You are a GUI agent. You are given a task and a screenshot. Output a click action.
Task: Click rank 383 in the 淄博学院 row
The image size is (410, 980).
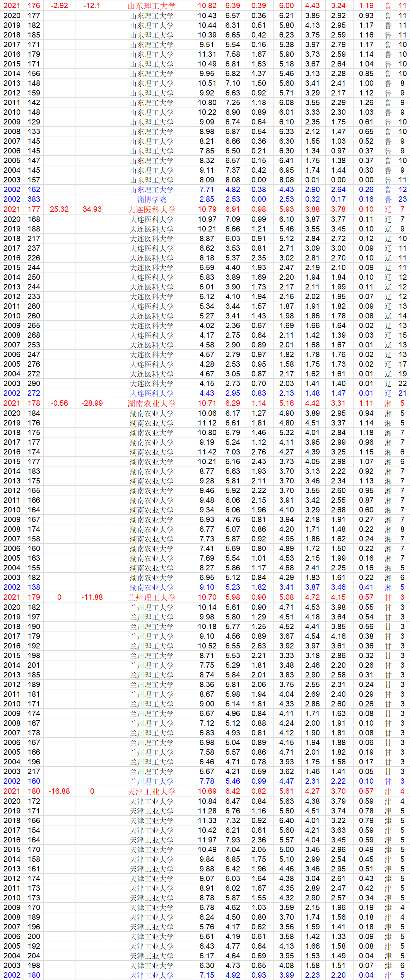[x=34, y=199]
